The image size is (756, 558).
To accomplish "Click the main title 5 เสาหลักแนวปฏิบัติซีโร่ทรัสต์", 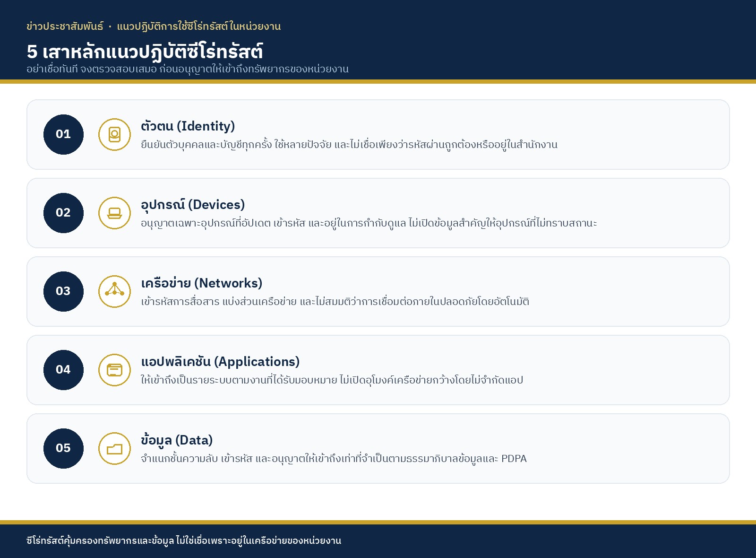I will click(145, 52).
